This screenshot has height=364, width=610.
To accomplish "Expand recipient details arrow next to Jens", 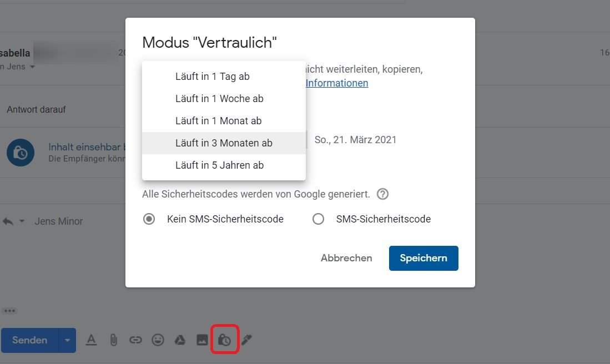I will [x=32, y=67].
